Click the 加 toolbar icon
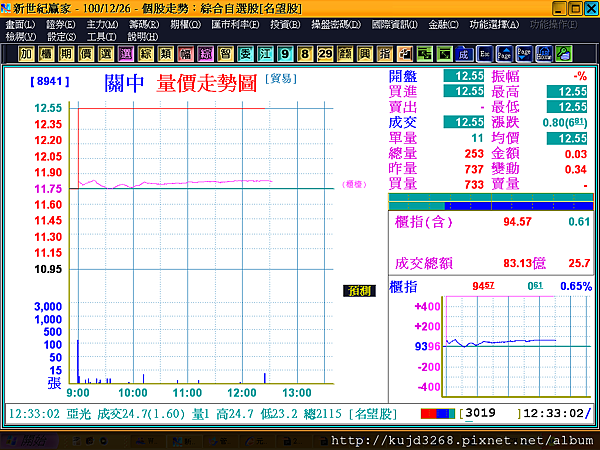The image size is (600, 450). (x=26, y=54)
